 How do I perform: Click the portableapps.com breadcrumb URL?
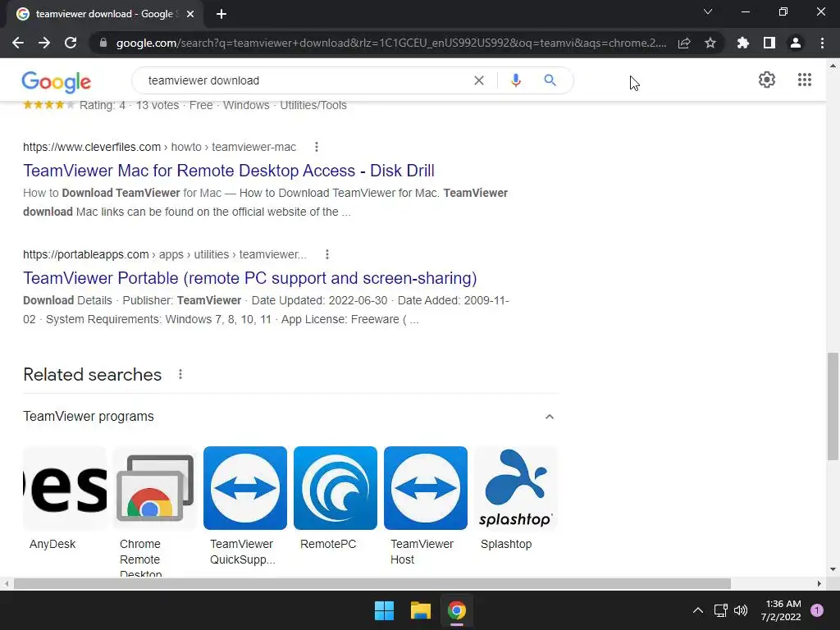164,255
